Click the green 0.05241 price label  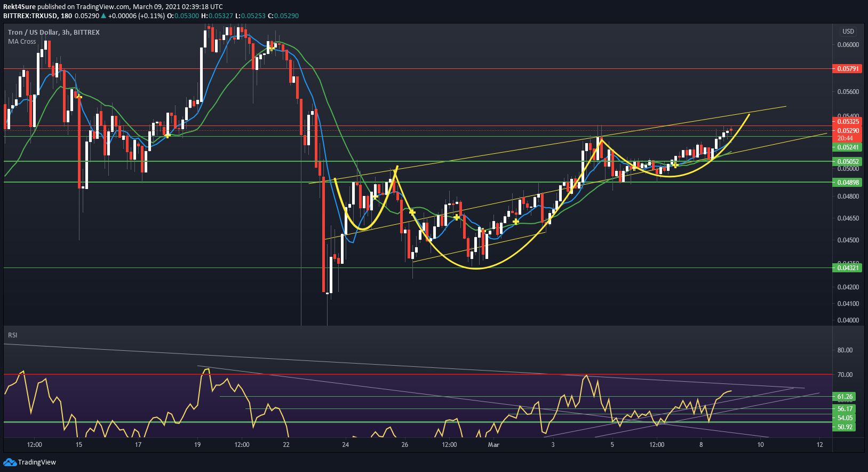tap(847, 147)
